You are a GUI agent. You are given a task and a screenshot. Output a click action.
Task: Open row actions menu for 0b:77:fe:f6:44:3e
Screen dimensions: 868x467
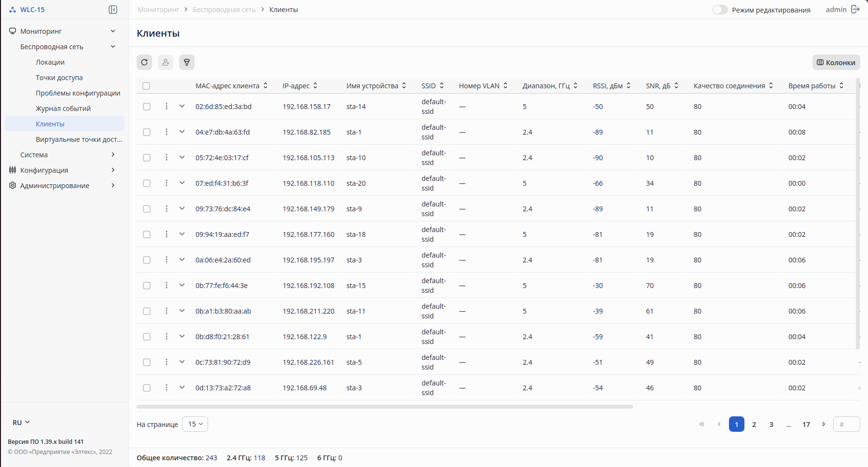[x=167, y=285]
